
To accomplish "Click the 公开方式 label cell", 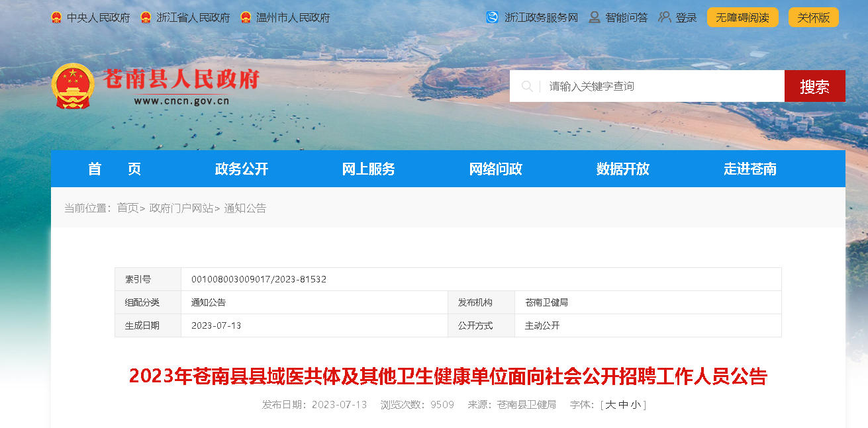I will point(481,325).
